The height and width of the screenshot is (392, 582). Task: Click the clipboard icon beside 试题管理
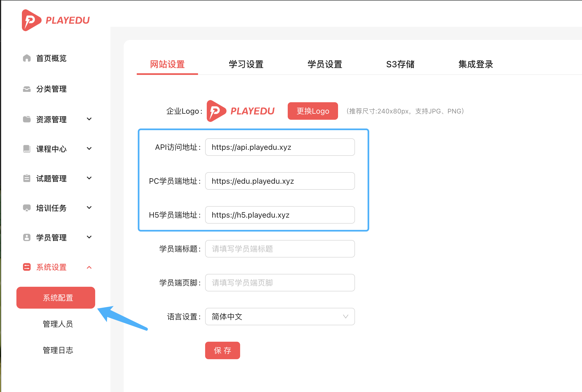(27, 178)
